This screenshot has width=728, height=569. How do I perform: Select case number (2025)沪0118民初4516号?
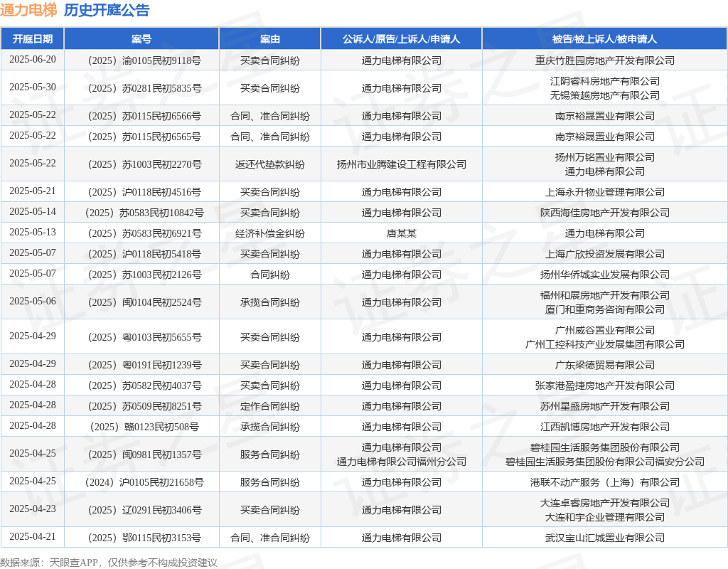coord(144,192)
